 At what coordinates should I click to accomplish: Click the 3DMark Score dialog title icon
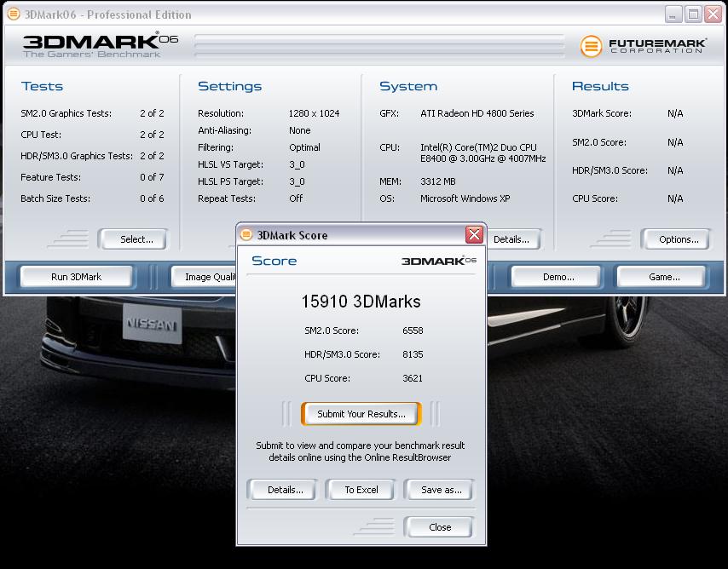point(246,235)
